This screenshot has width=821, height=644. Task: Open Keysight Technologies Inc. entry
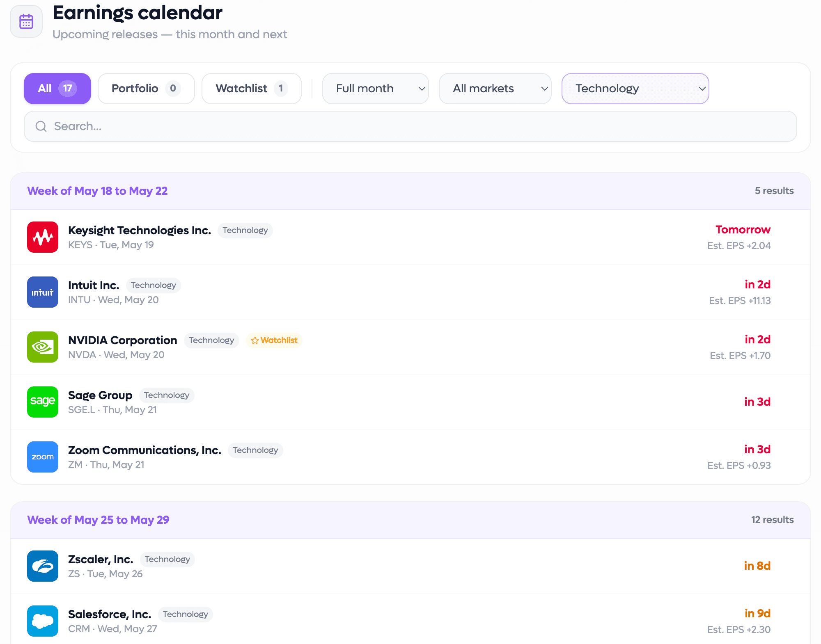tap(410, 237)
